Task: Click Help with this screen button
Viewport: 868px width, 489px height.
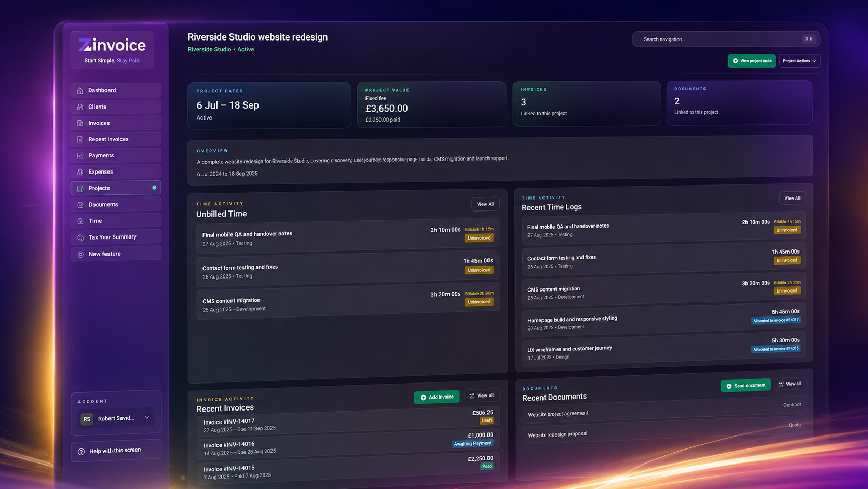Action: 116,451
